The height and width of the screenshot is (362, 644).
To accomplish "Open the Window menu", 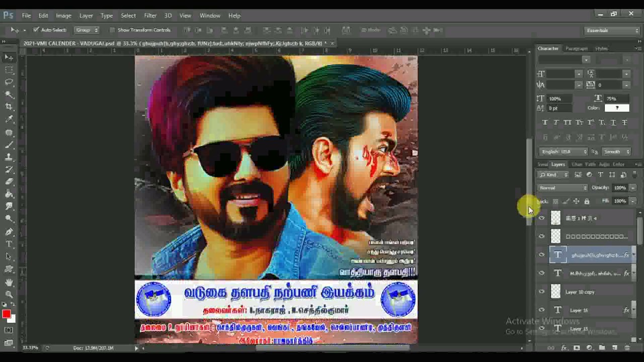I will pos(210,16).
